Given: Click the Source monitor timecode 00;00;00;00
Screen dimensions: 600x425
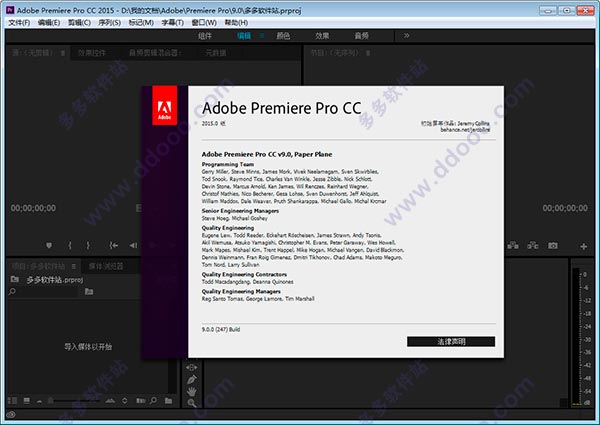Looking at the screenshot, I should (x=33, y=208).
